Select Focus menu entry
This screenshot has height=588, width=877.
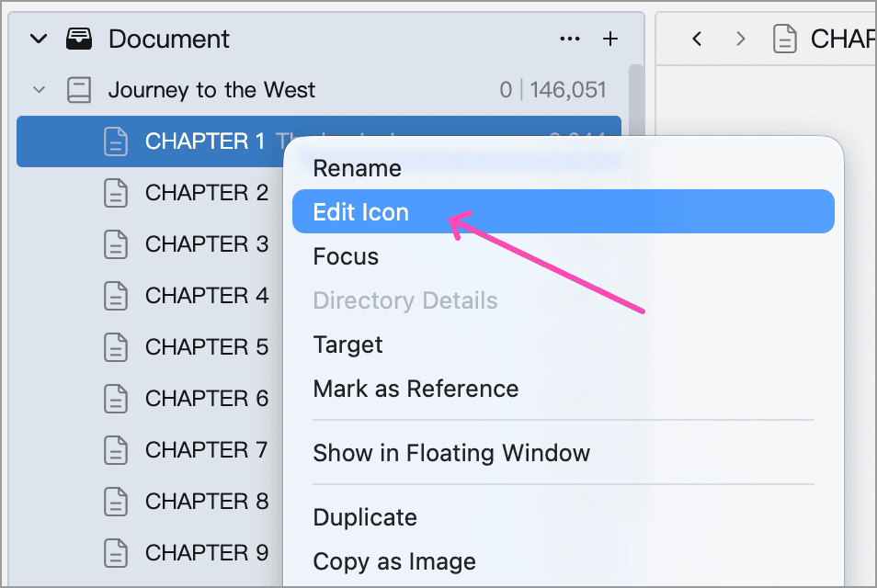tap(346, 256)
